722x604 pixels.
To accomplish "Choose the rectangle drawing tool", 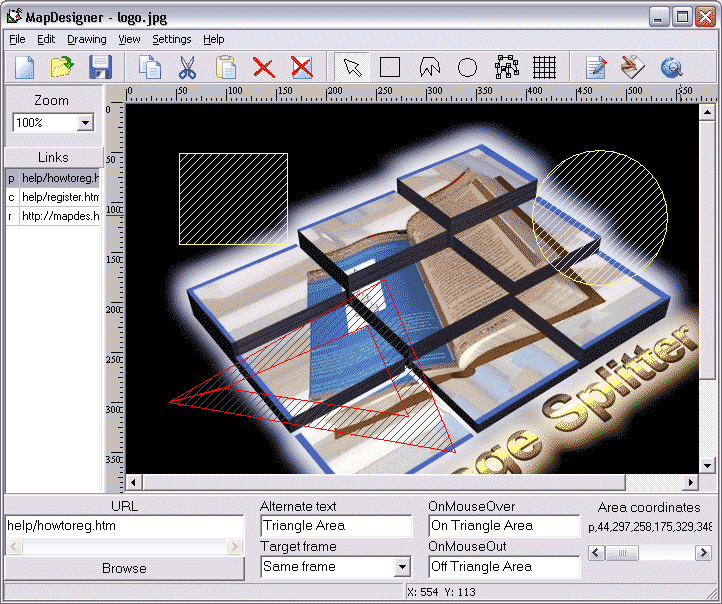I will coord(390,67).
